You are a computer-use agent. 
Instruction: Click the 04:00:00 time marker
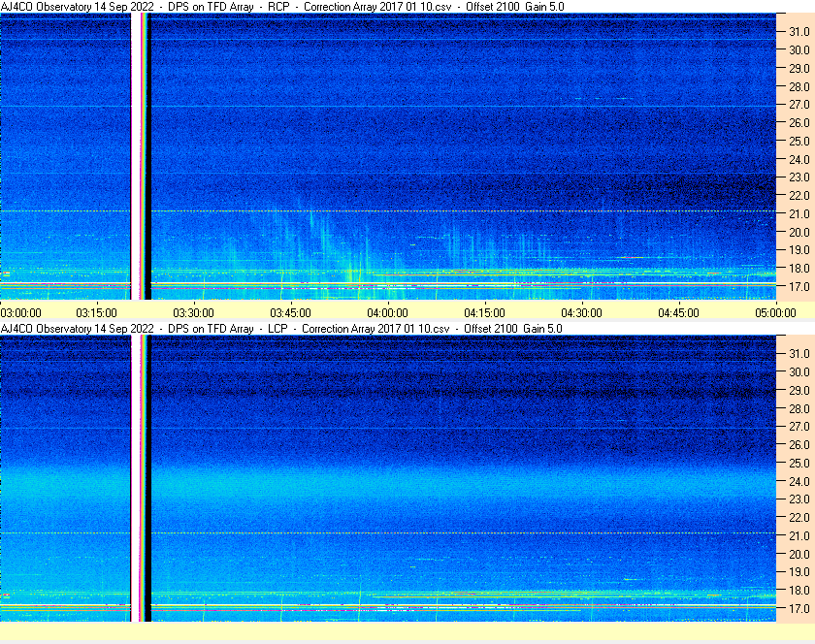pyautogui.click(x=387, y=312)
